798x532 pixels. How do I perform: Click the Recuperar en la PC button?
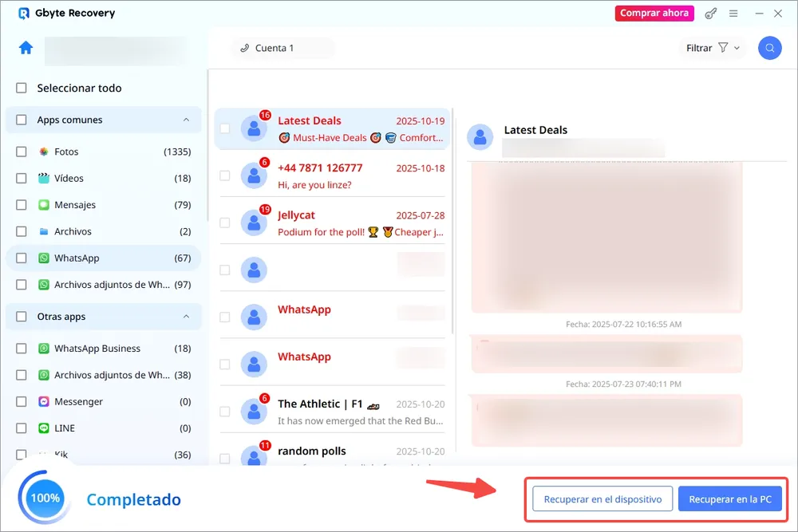730,499
